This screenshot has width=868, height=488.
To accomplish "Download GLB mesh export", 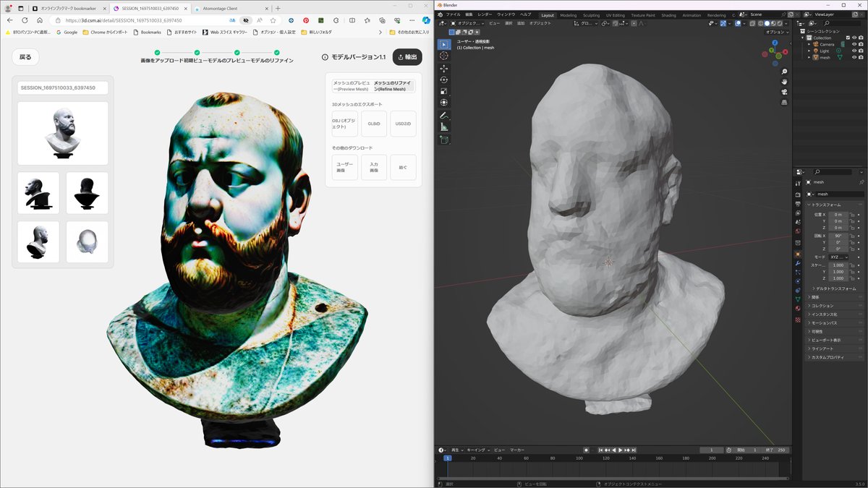I will (x=374, y=124).
